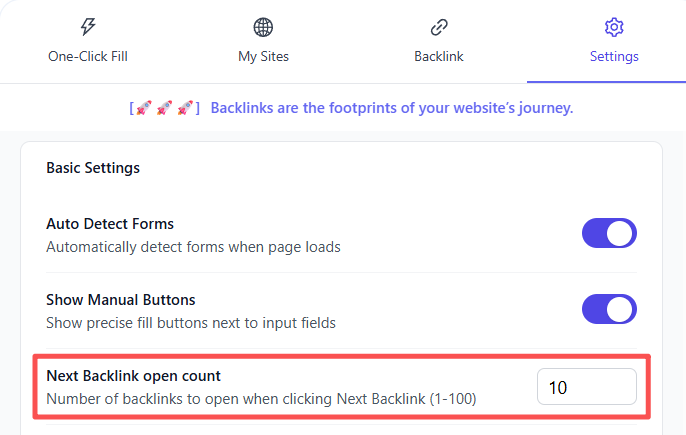Image resolution: width=686 pixels, height=435 pixels.
Task: Click the banner text about backlinks footprints
Action: pos(392,108)
